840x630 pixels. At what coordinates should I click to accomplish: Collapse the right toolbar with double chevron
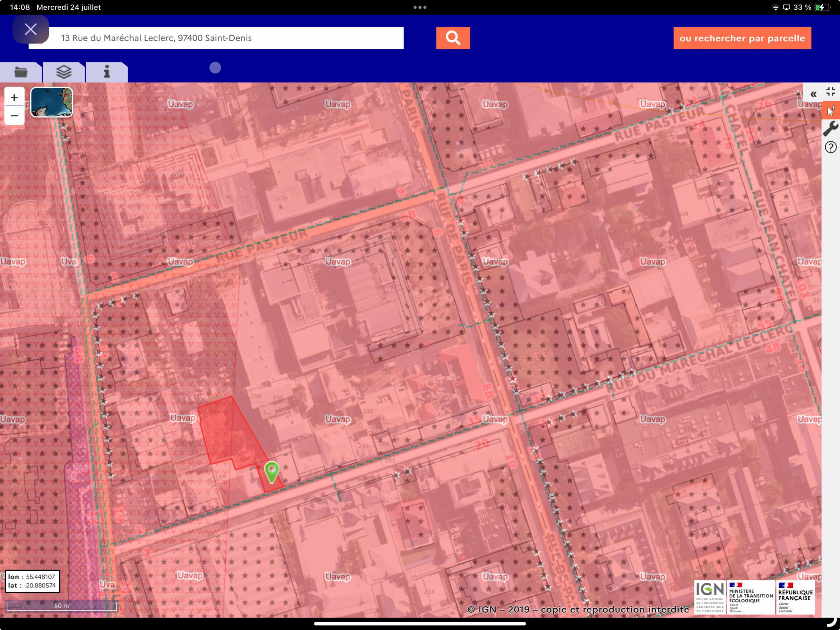(x=813, y=94)
